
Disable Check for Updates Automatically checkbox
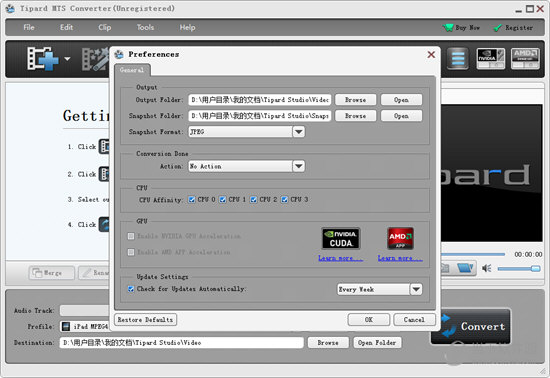point(131,289)
